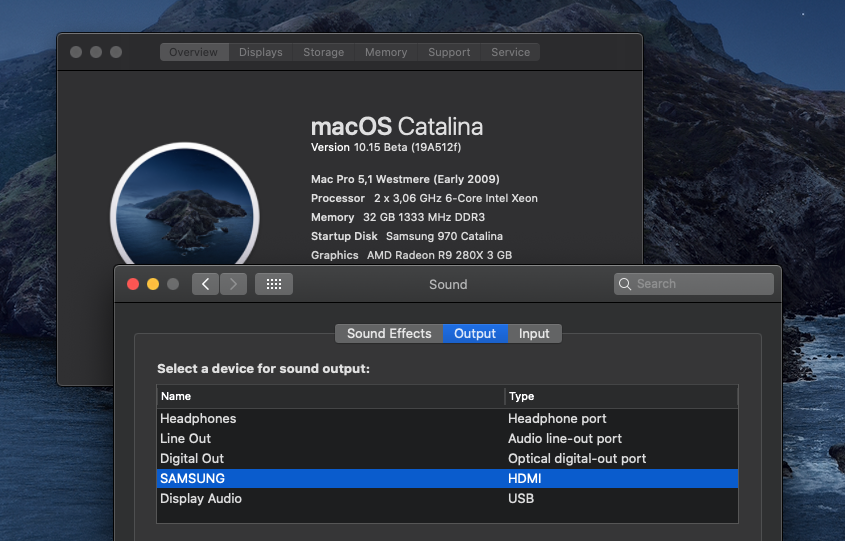Screen dimensions: 845x541
Task: Go back with the Sound window back arrow
Action: (x=205, y=284)
